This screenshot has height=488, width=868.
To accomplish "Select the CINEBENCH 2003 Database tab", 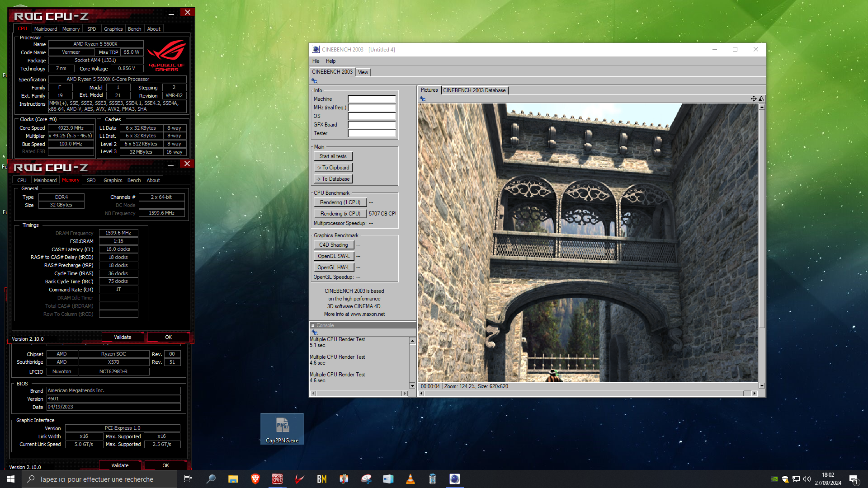I will 474,90.
